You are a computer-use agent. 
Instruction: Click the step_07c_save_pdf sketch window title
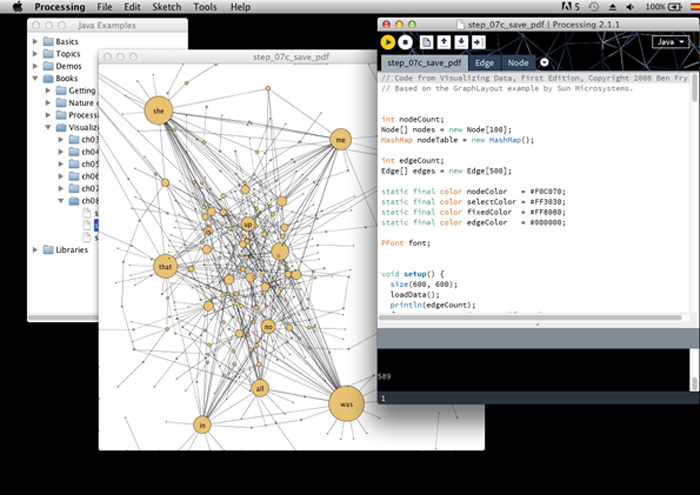point(291,57)
